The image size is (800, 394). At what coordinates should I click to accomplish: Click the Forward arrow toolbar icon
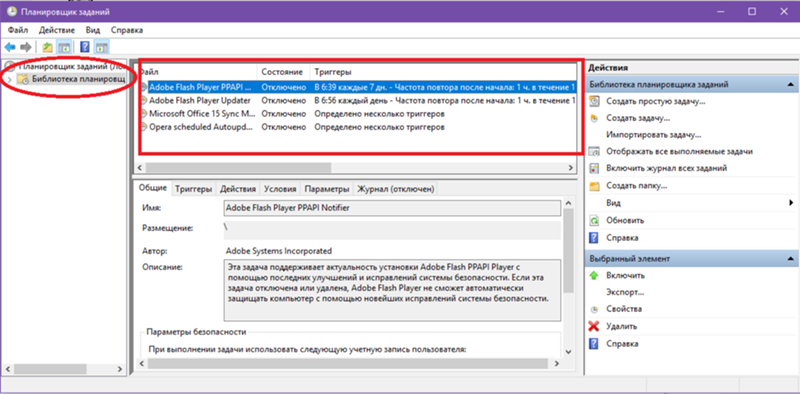[x=26, y=47]
